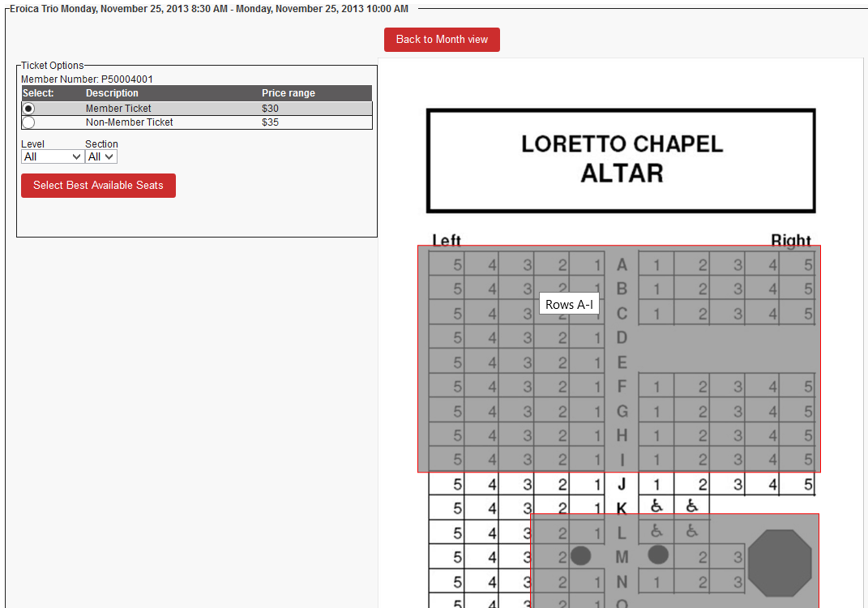The height and width of the screenshot is (608, 868).
Task: Choose right seat 3 in row J
Action: [x=738, y=485]
